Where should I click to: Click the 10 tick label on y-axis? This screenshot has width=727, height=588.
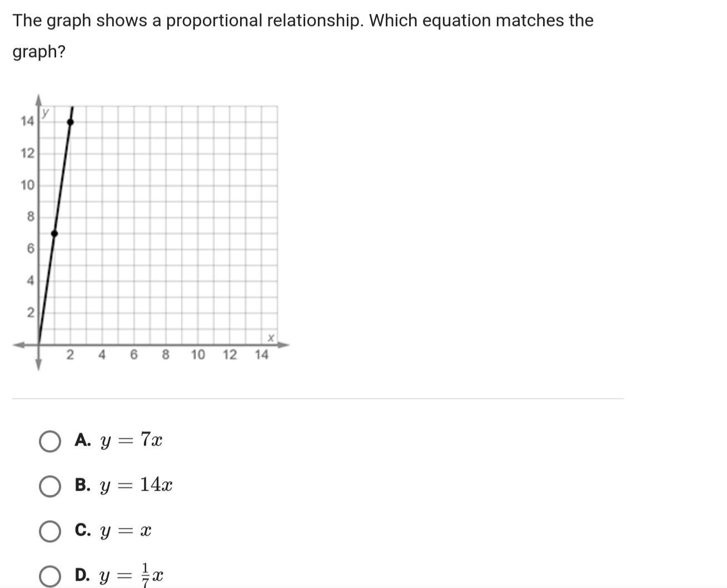[x=27, y=185]
